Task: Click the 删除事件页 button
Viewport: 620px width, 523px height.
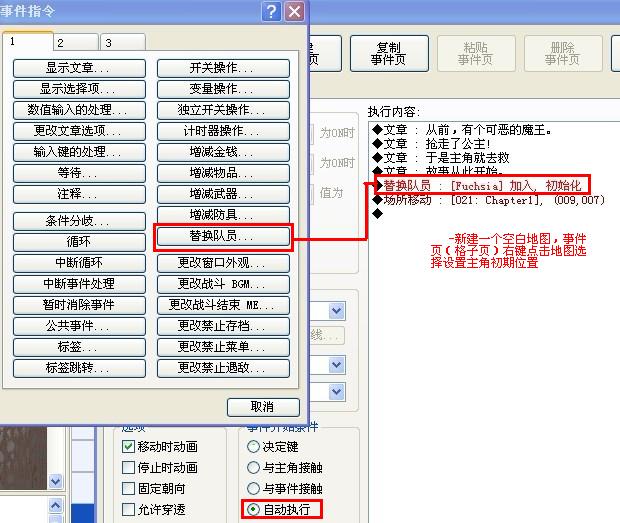Action: click(x=563, y=53)
